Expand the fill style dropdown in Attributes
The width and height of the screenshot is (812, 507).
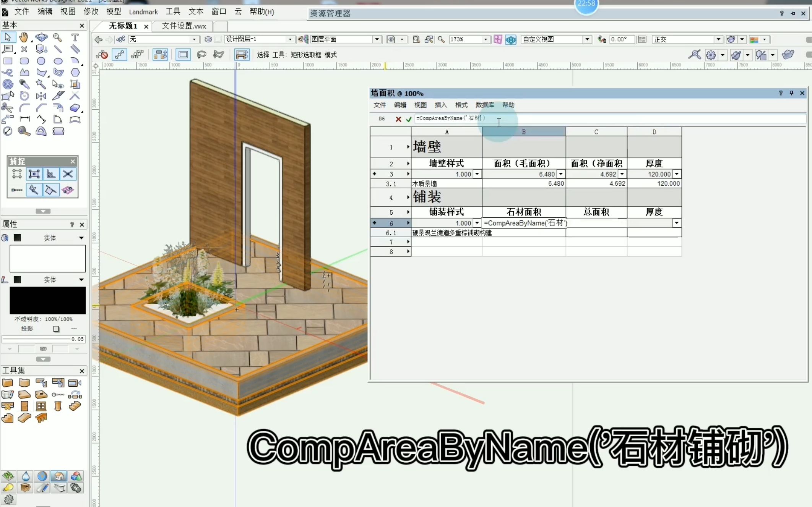coord(81,238)
